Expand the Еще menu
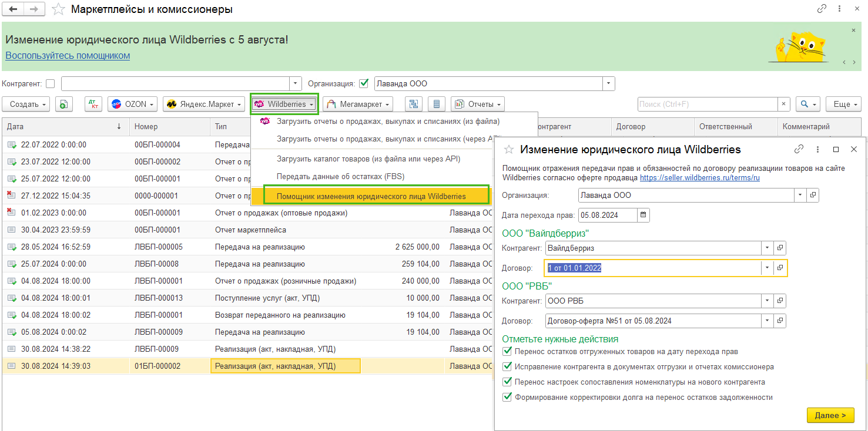The image size is (868, 431). pos(843,104)
